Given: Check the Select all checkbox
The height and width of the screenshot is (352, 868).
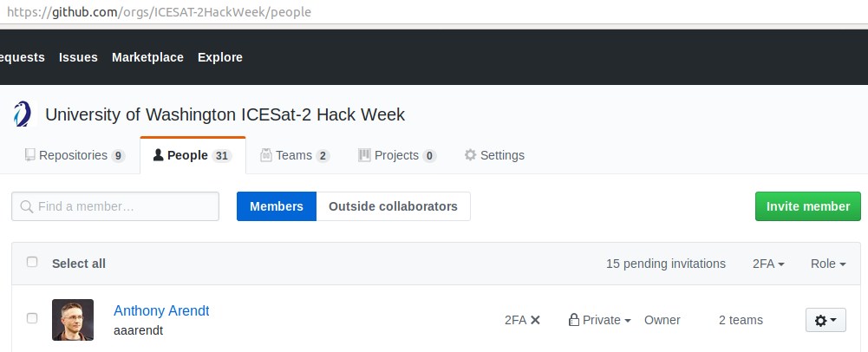Looking at the screenshot, I should [x=32, y=263].
